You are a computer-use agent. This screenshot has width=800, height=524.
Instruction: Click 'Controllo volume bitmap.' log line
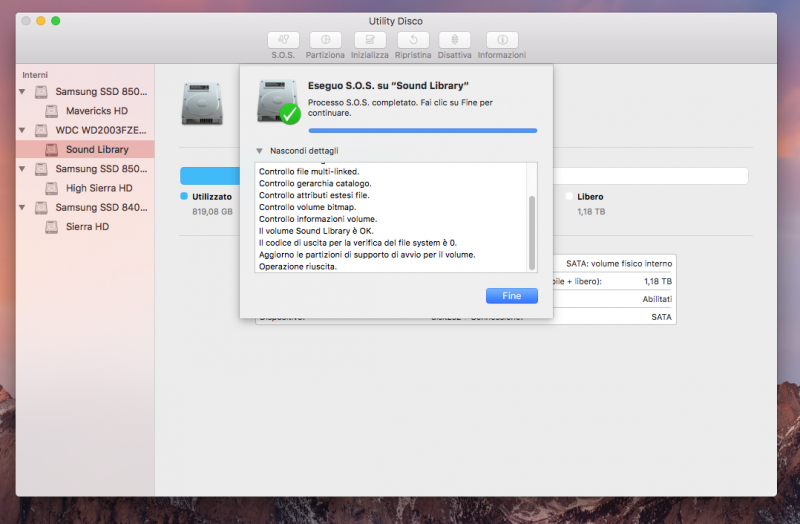pos(308,207)
